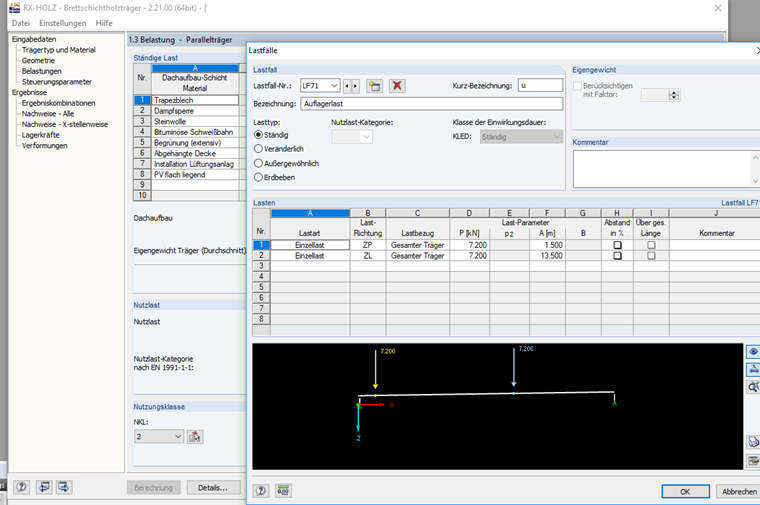Select the Erdbeben radio button

click(274, 177)
